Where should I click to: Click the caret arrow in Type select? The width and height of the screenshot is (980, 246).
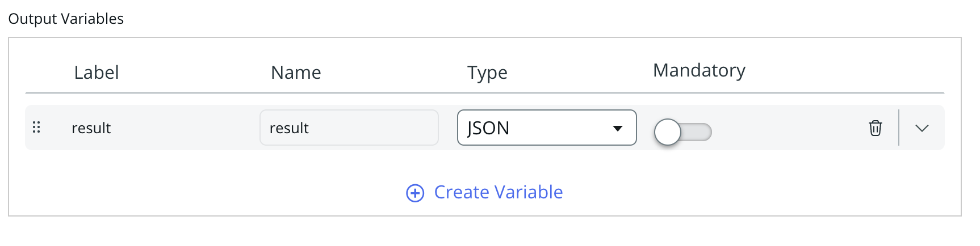pos(618,128)
